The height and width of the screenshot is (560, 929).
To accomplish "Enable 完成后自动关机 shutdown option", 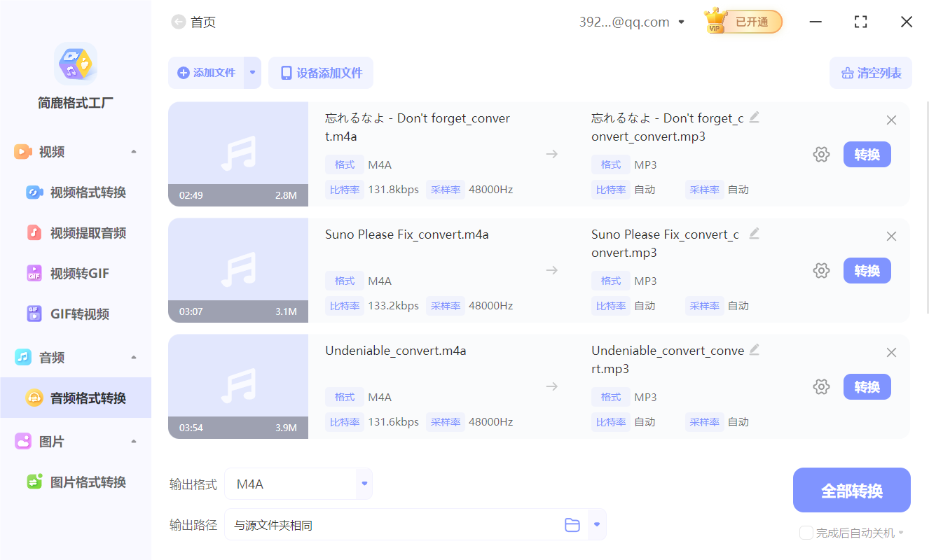I will [x=806, y=533].
